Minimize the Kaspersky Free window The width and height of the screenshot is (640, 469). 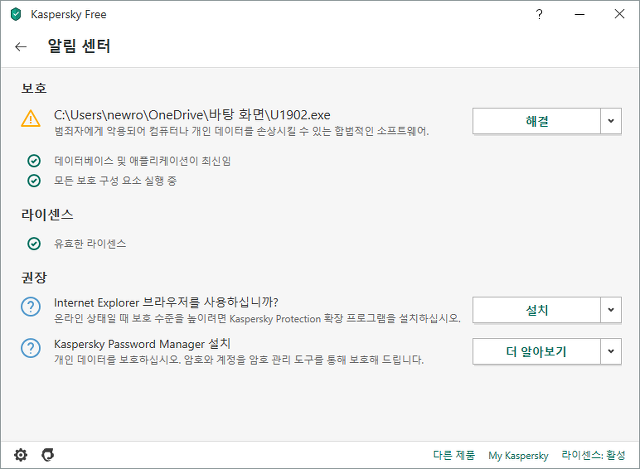click(x=580, y=14)
